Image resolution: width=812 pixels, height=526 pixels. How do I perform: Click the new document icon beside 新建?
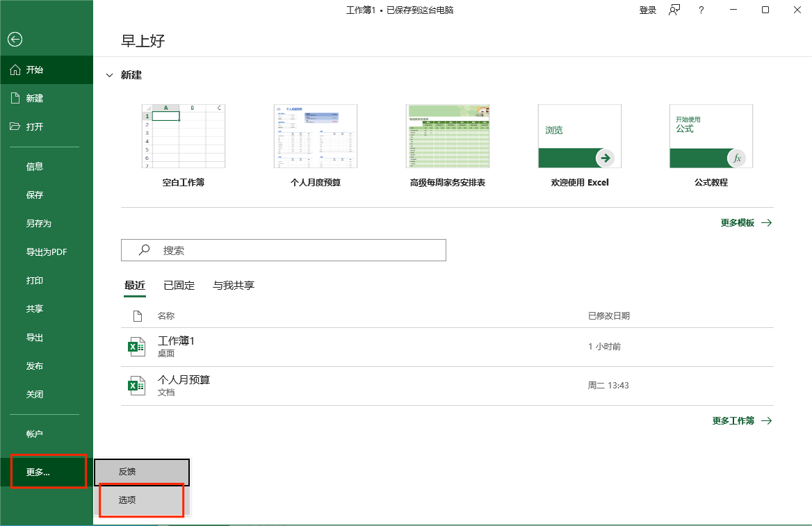coord(15,99)
